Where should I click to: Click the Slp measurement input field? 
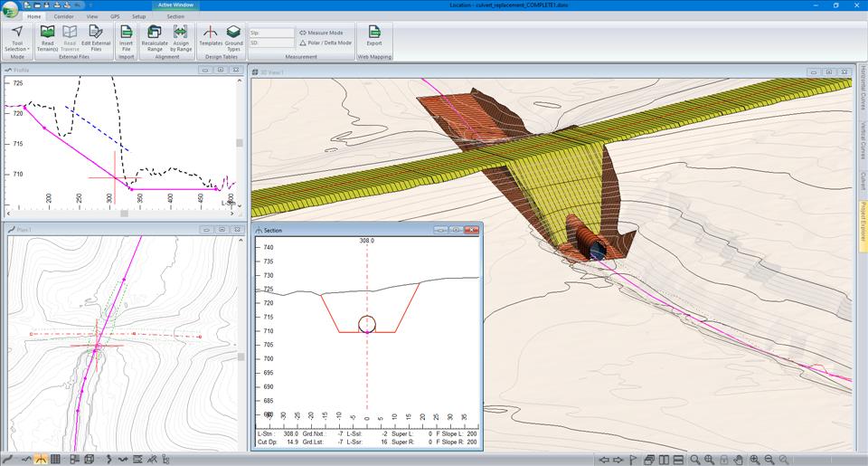pos(271,33)
